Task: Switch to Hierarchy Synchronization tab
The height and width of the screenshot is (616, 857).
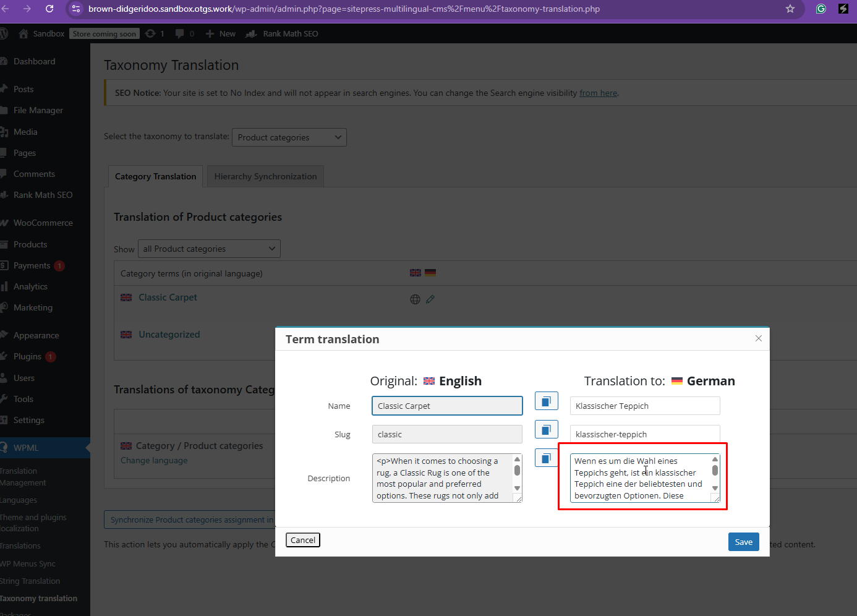Action: click(265, 176)
